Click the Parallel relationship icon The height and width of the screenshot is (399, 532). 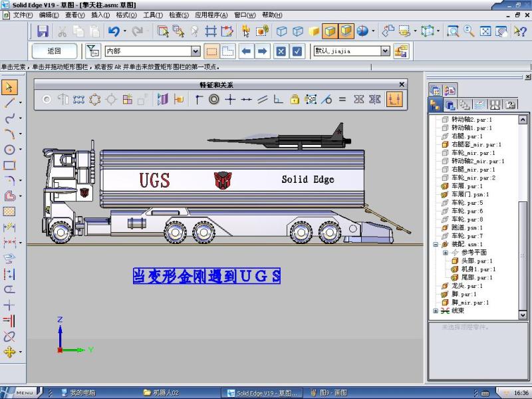[x=263, y=99]
